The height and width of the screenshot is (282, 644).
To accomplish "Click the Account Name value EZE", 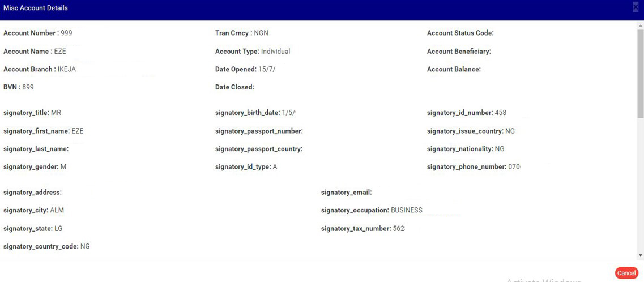I will coord(60,52).
